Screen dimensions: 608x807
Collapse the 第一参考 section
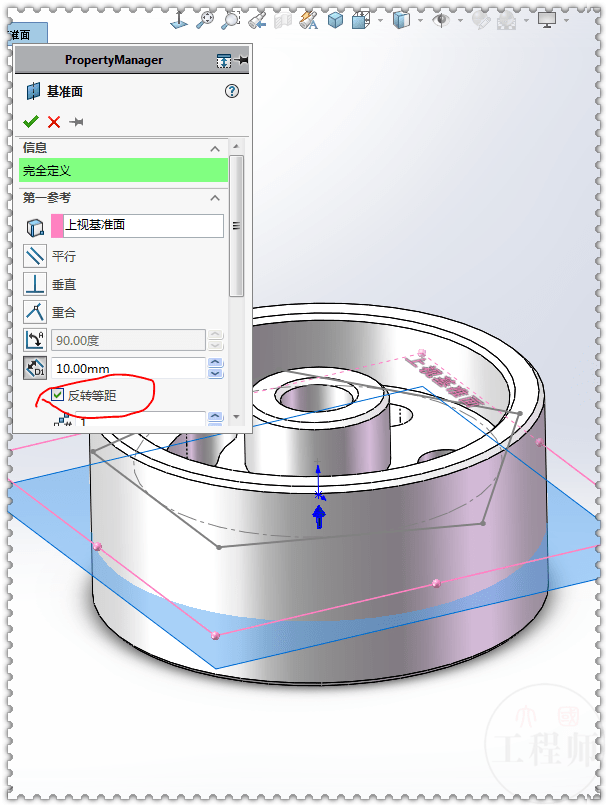(x=215, y=198)
